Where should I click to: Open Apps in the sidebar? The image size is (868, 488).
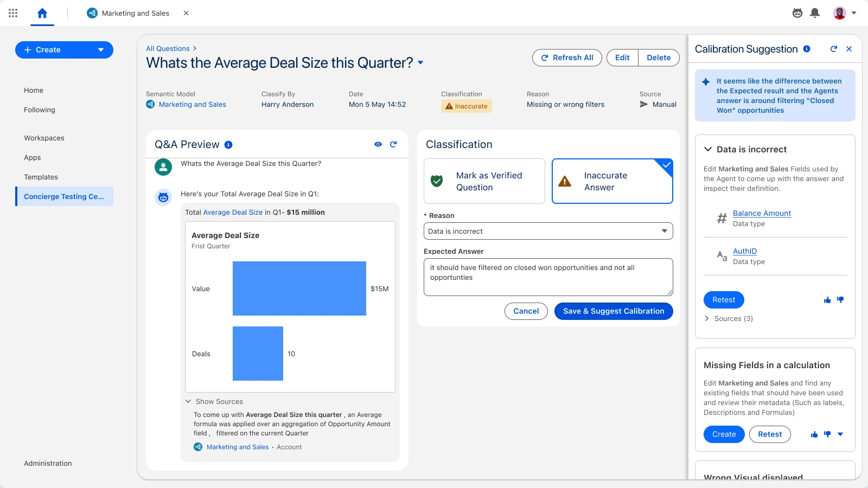(x=33, y=158)
